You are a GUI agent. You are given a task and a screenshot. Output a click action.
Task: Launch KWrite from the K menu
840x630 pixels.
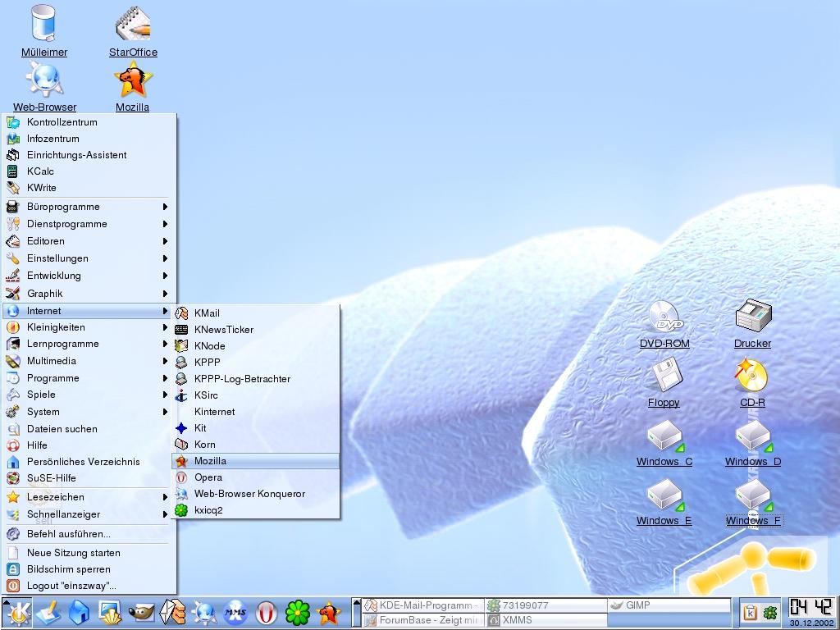coord(89,188)
